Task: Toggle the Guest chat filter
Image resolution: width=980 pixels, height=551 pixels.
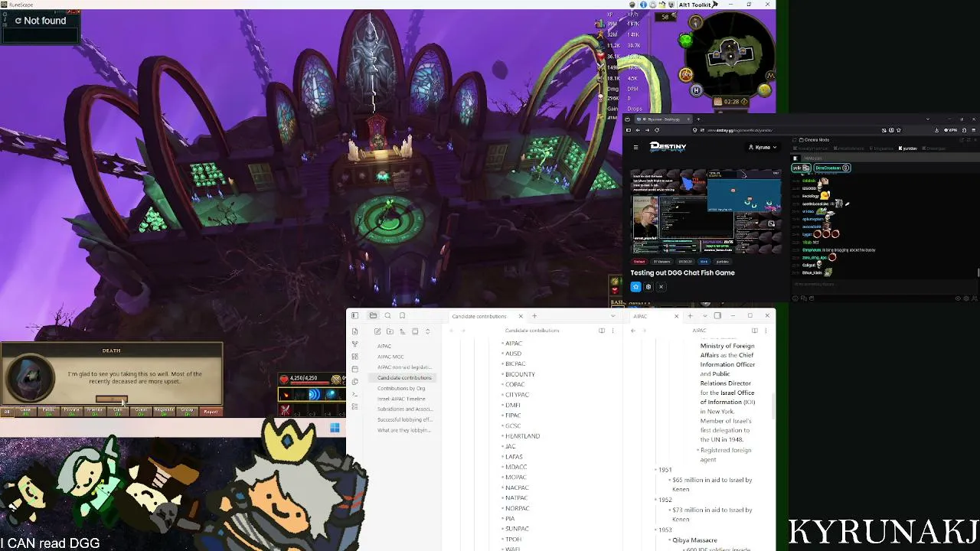Action: click(141, 412)
